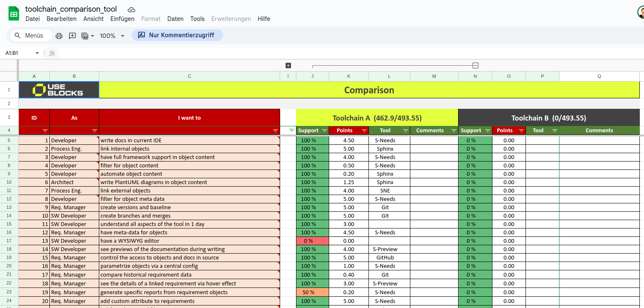Viewport: 644px width, 308px height.
Task: Open the Daten menu
Action: (x=175, y=19)
